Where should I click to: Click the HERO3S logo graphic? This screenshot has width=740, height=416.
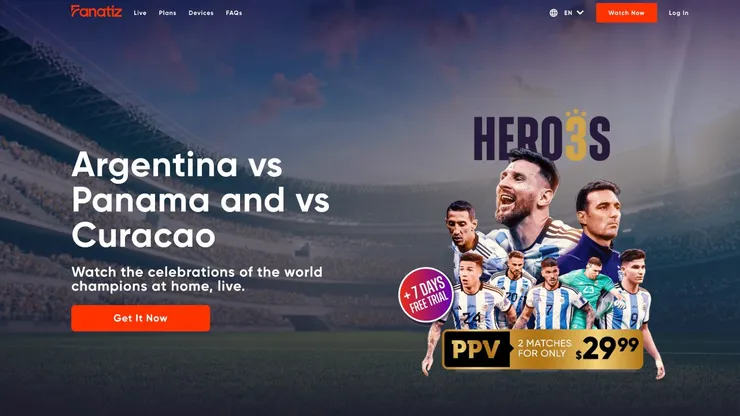542,137
